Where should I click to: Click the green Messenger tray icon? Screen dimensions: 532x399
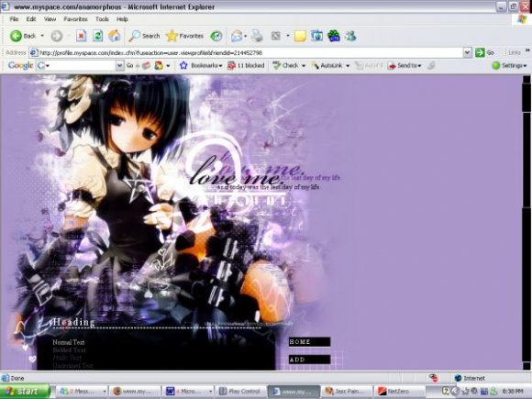pyautogui.click(x=493, y=391)
